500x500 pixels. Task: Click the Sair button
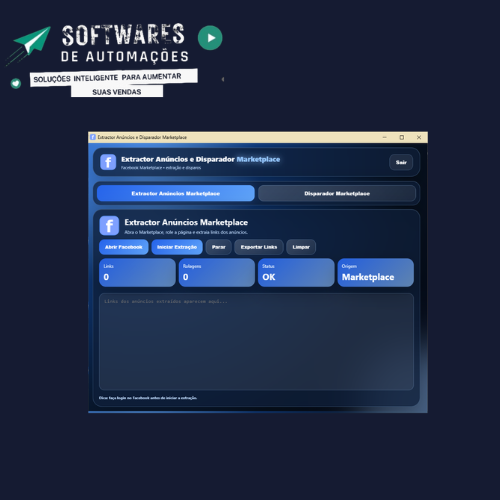click(401, 162)
